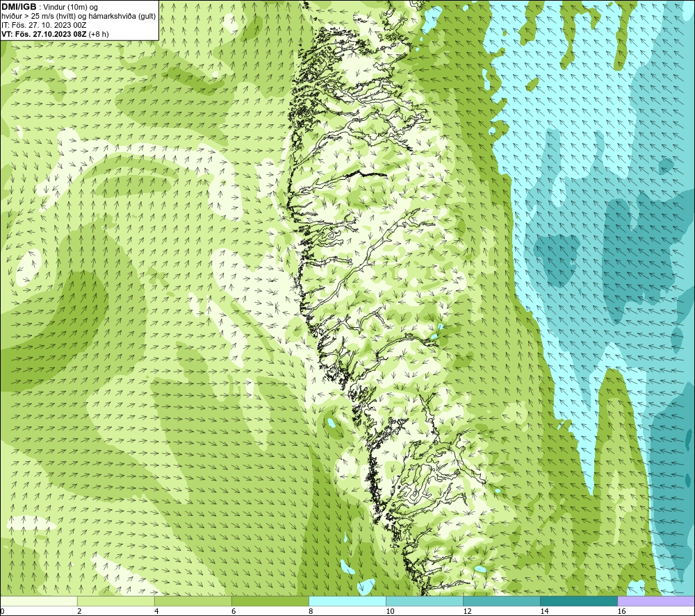Click the 4–6 m/s green legend swatch
This screenshot has height=616, width=695.
tap(193, 601)
